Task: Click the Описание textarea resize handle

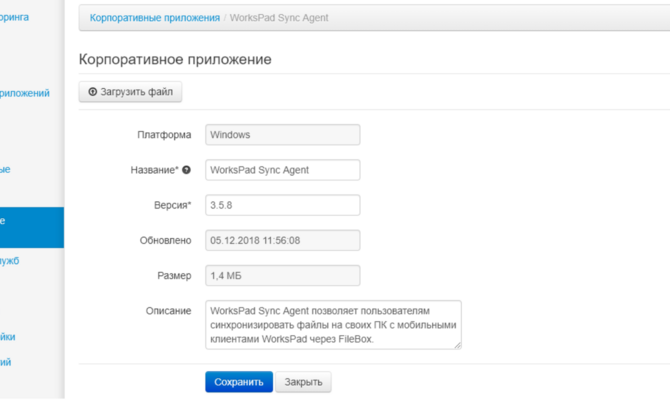Action: tap(458, 345)
